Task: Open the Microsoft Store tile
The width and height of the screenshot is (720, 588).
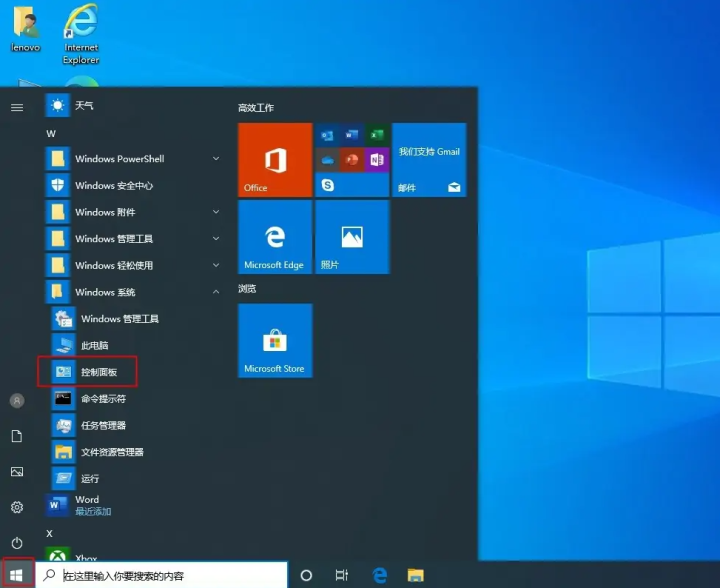Action: (275, 341)
